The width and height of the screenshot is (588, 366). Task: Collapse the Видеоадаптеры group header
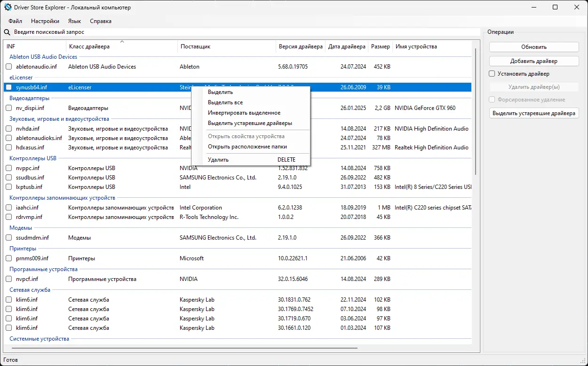[x=29, y=98]
